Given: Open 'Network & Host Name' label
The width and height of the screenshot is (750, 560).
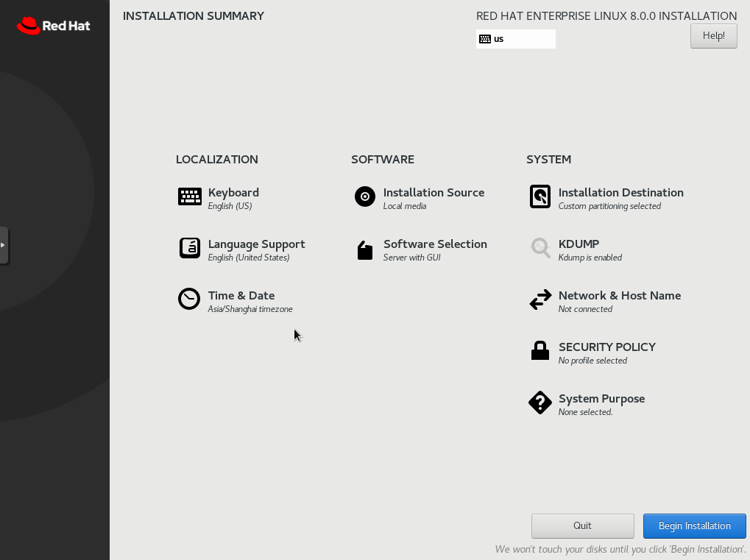Looking at the screenshot, I should pos(620,296).
